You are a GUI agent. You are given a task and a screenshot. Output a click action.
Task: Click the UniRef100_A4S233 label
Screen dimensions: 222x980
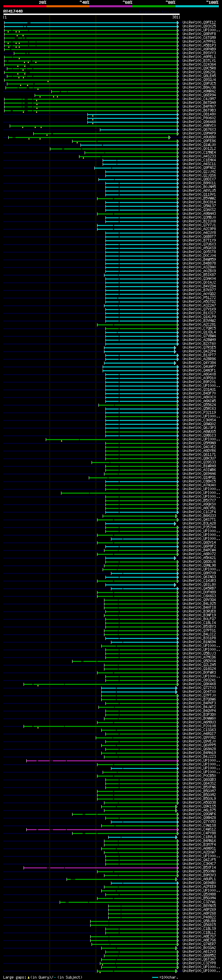point(199,156)
